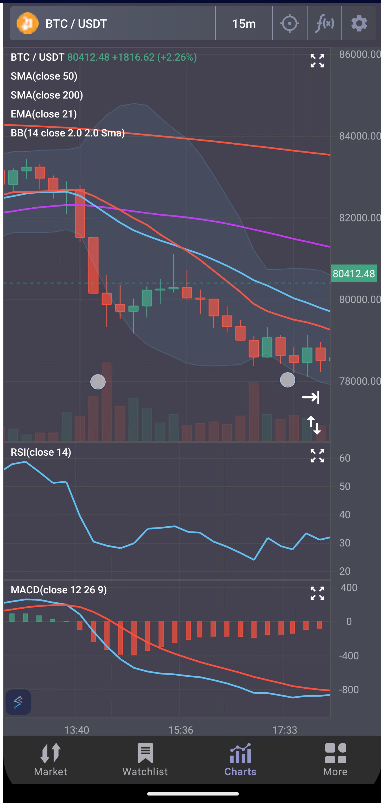This screenshot has width=381, height=803.
Task: Maximize the main price chart pane
Action: coord(318,61)
